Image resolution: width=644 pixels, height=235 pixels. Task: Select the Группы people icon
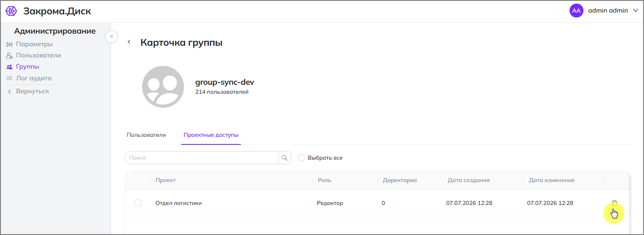click(x=9, y=67)
